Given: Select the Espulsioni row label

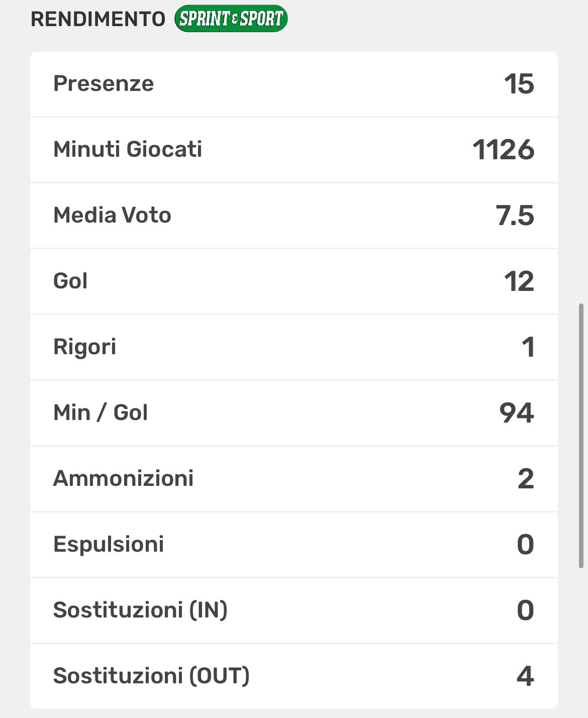Looking at the screenshot, I should click(109, 544).
